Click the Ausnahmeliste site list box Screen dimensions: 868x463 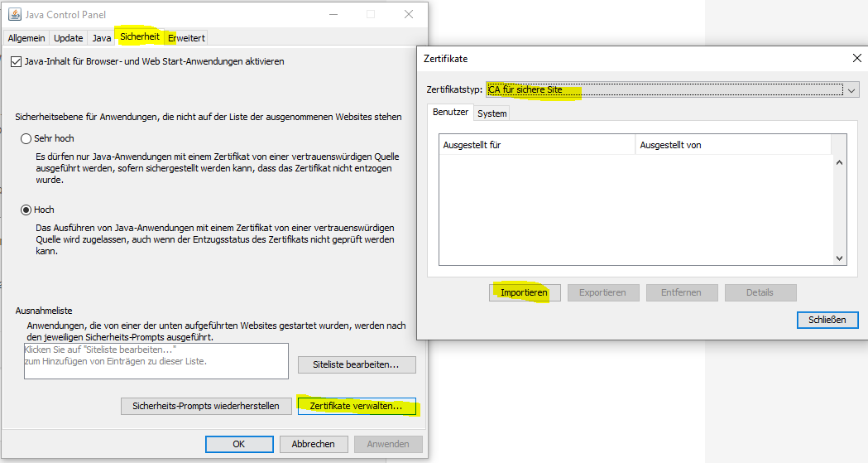pos(156,361)
